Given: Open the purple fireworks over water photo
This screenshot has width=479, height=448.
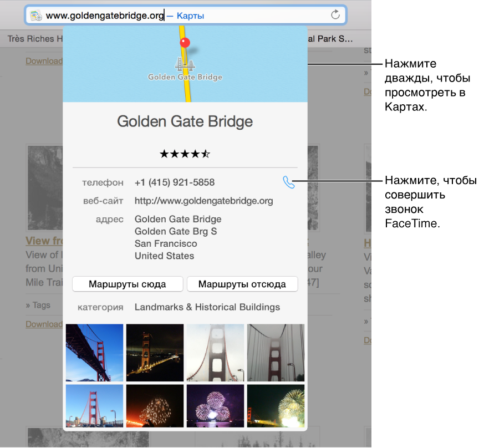Looking at the screenshot, I should (x=215, y=406).
